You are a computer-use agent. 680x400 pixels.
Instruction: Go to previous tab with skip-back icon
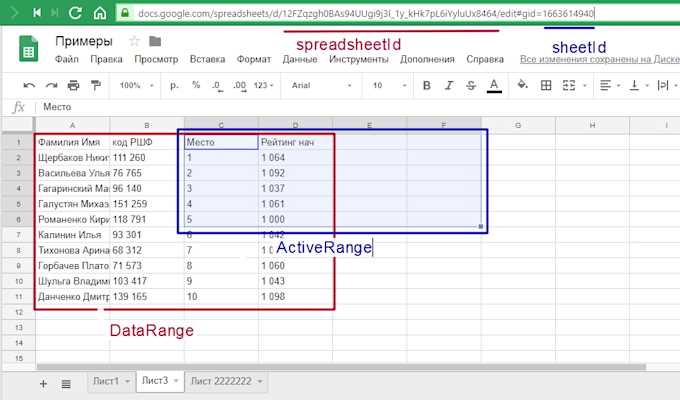(37, 13)
